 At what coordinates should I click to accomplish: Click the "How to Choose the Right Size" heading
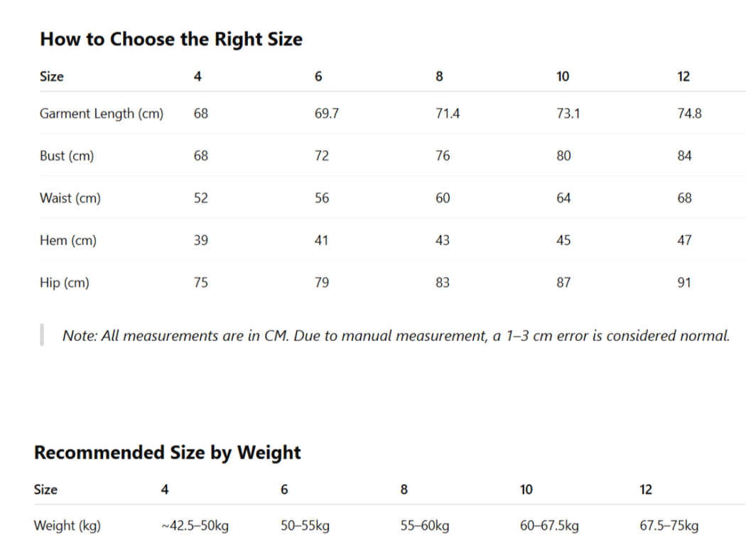pyautogui.click(x=171, y=38)
